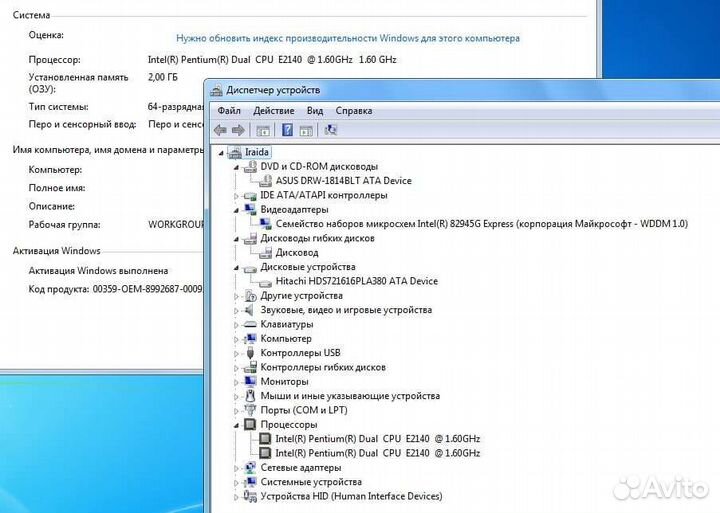
Task: Collapse the Видеоадаптеры branch
Action: [x=236, y=210]
